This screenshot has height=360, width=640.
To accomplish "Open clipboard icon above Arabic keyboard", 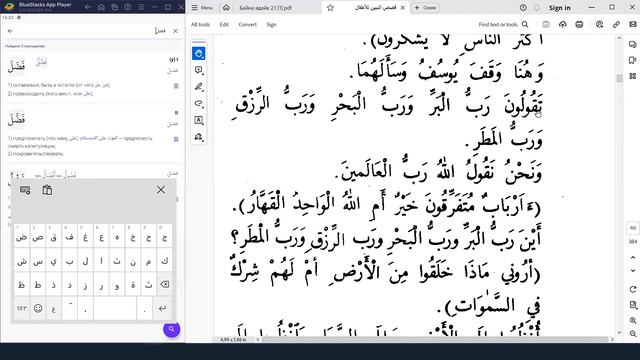I will click(x=47, y=190).
